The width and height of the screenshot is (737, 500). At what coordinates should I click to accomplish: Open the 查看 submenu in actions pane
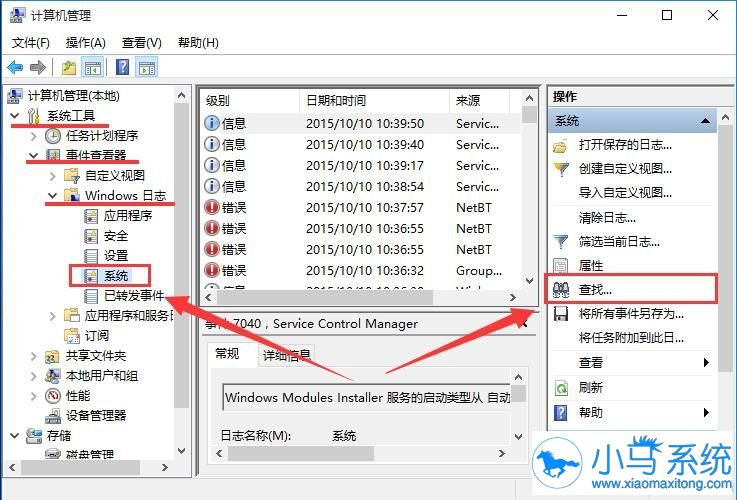tap(632, 362)
